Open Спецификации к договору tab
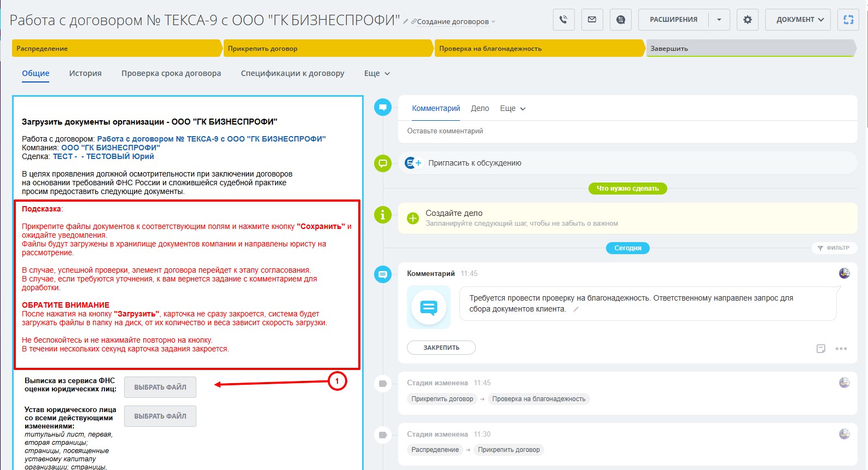The image size is (868, 470). point(293,73)
